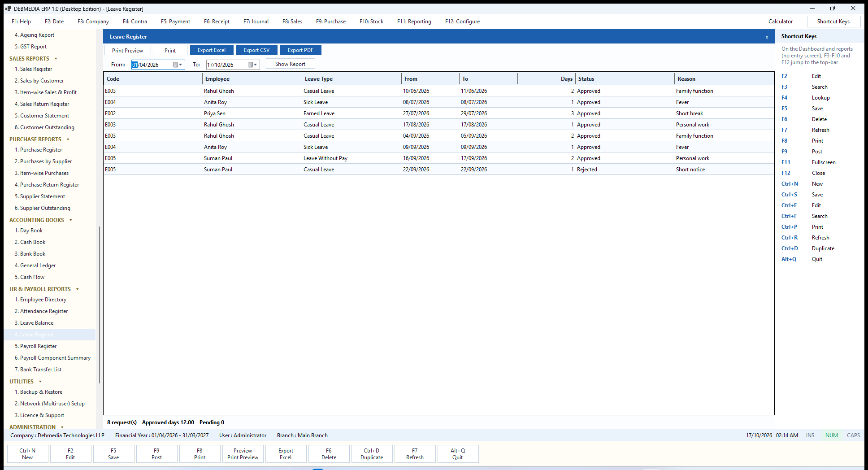This screenshot has width=868, height=470.
Task: Open GST Report in sidebar
Action: pos(33,47)
